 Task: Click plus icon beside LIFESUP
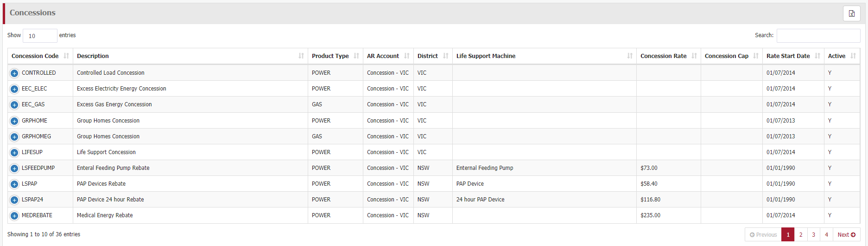[14, 153]
